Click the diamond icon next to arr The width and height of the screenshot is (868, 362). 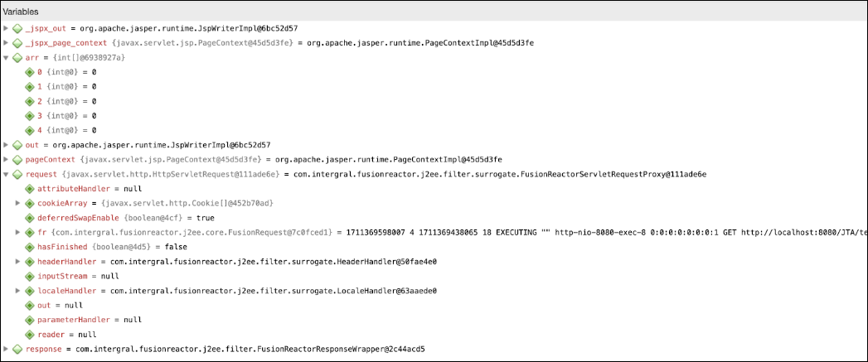17,57
